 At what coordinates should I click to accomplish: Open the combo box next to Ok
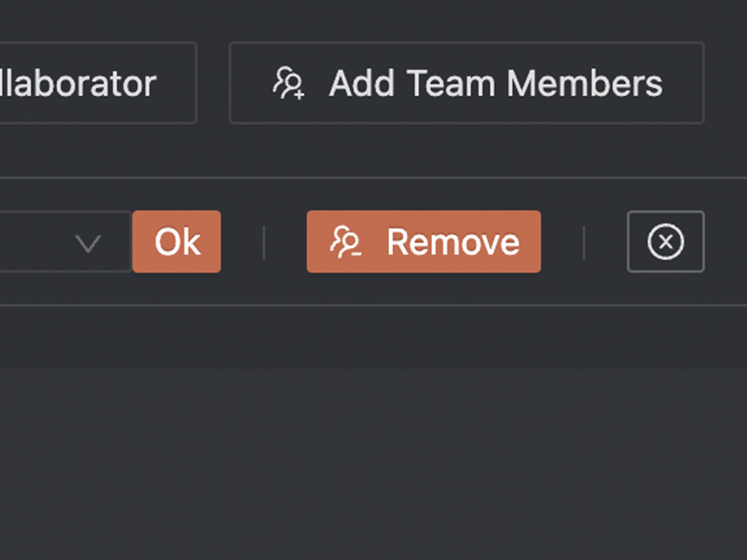tap(65, 241)
